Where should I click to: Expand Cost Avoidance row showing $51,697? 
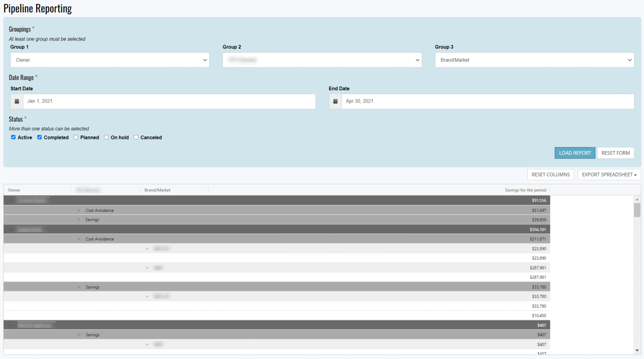pos(79,210)
